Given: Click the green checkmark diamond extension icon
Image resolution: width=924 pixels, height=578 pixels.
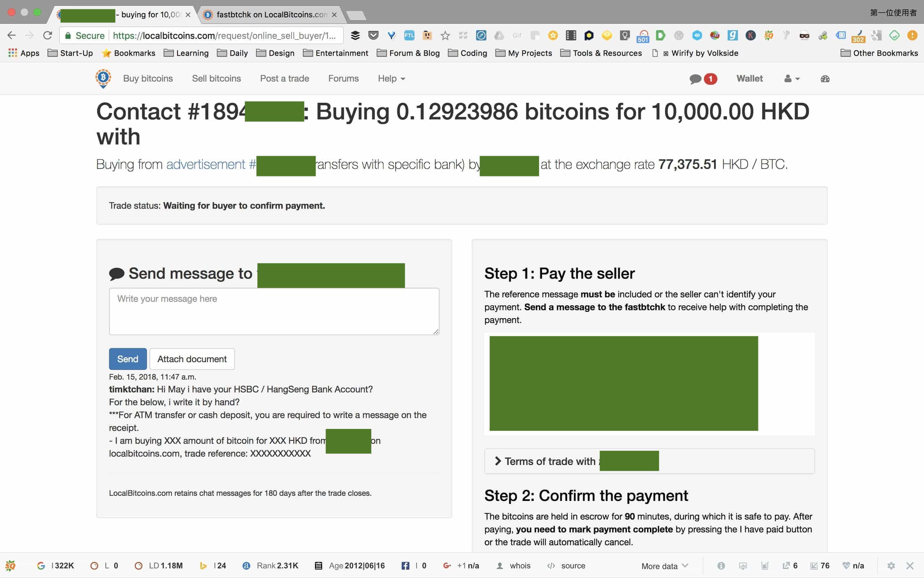Looking at the screenshot, I should [x=894, y=36].
